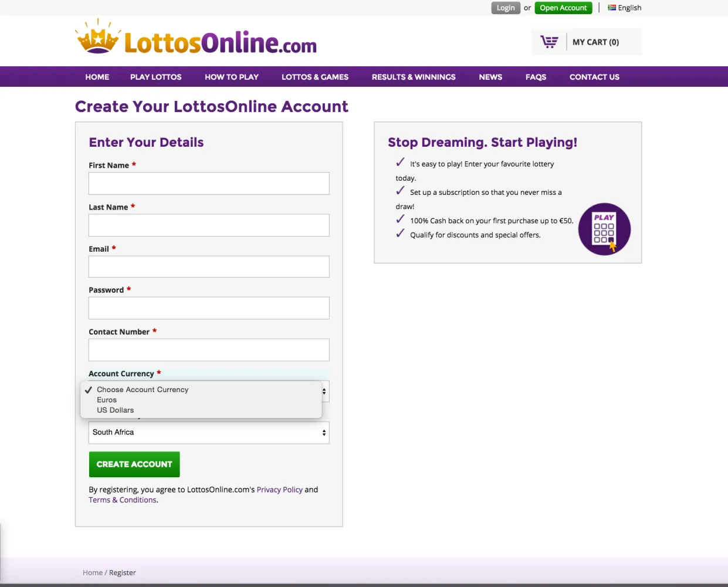Image resolution: width=728 pixels, height=587 pixels.
Task: Navigate to the FAQS page
Action: (536, 77)
